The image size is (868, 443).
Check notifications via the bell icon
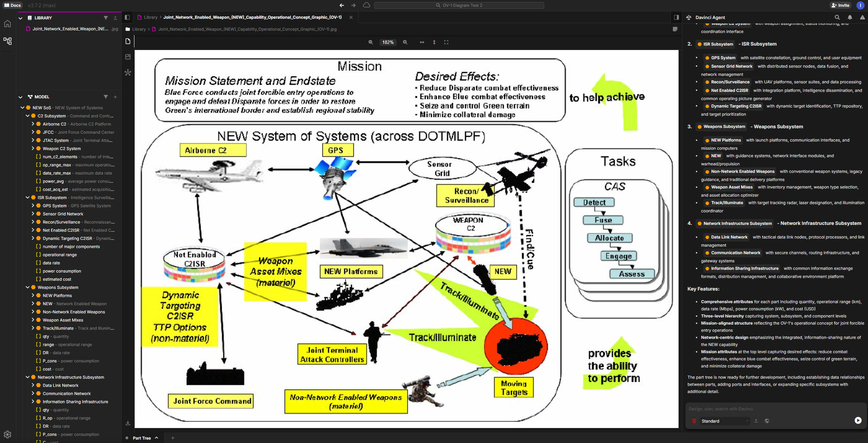[849, 17]
